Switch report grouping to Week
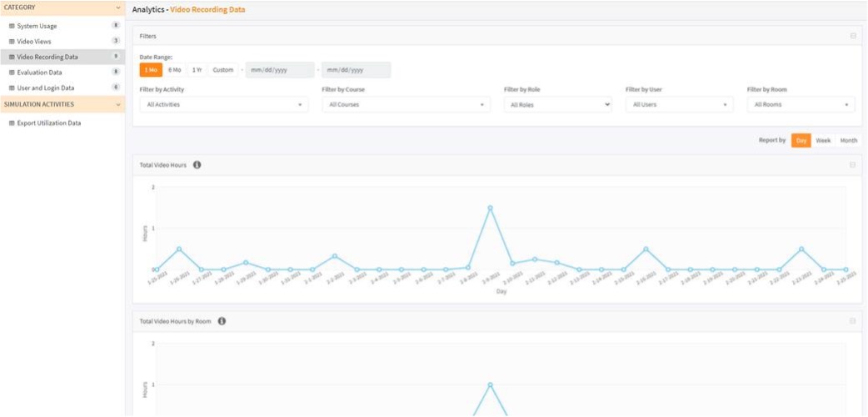Screen dimensions: 868x417 point(823,141)
